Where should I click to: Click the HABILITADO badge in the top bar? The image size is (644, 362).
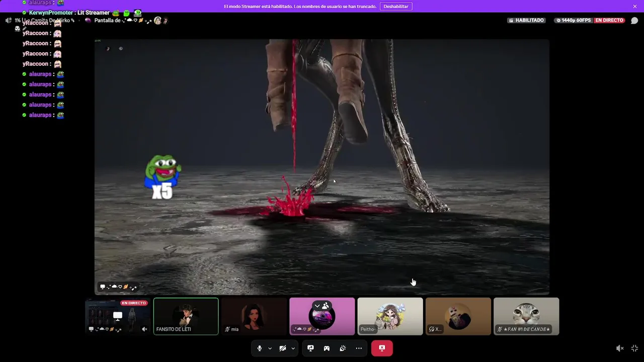click(x=526, y=21)
